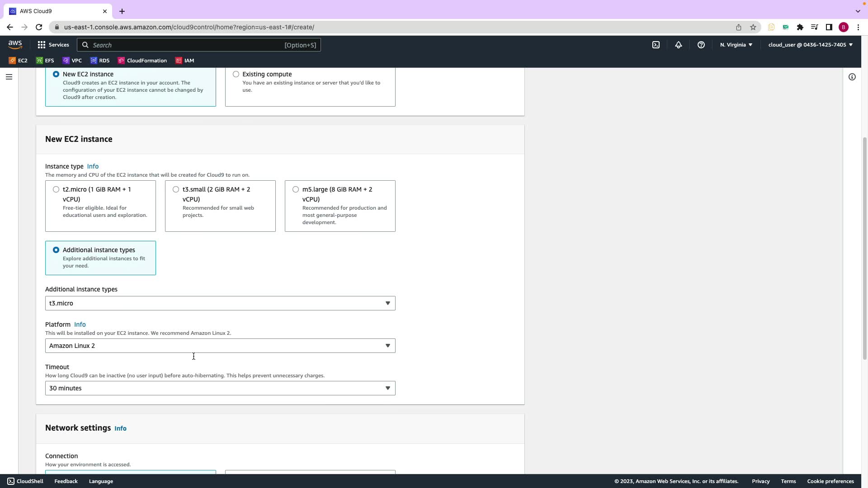Select the t2.micro instance type
This screenshot has height=488, width=868.
click(56, 189)
